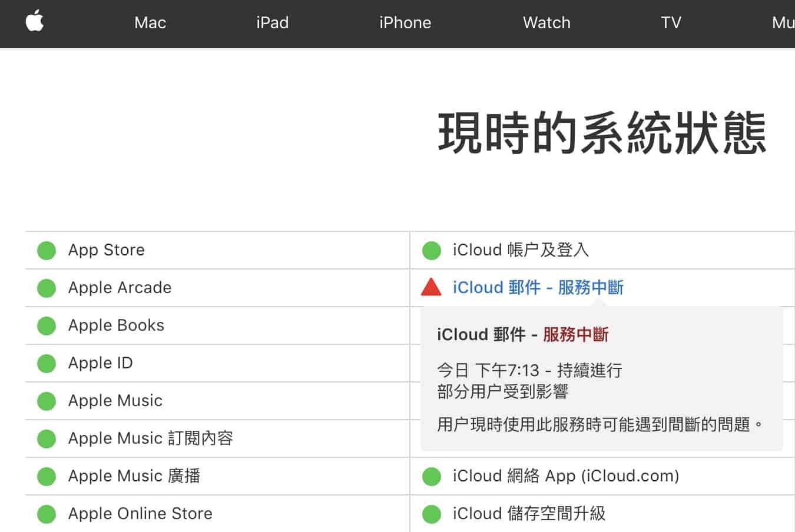Viewport: 795px width, 532px height.
Task: Click the Apple ID status label
Action: 101,363
